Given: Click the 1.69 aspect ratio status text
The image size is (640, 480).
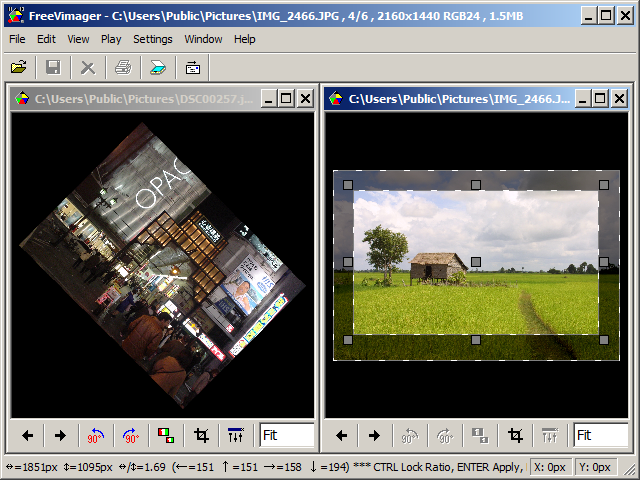Looking at the screenshot, I should [x=142, y=467].
